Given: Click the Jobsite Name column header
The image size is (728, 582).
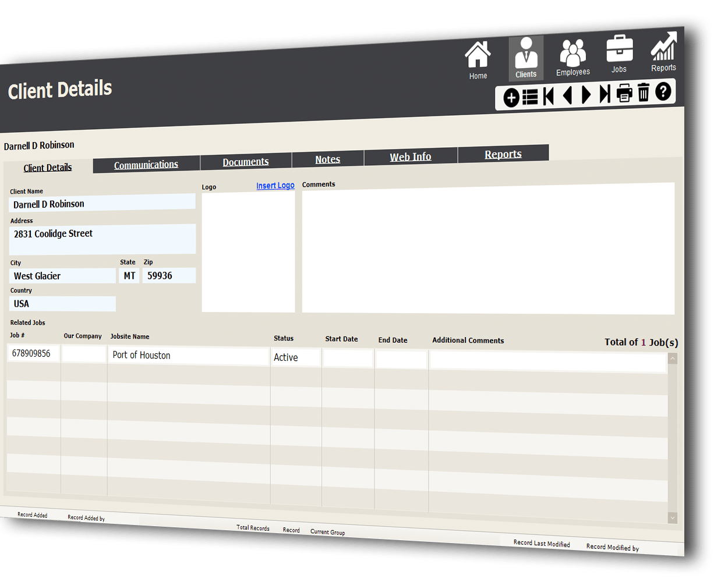Looking at the screenshot, I should (130, 336).
